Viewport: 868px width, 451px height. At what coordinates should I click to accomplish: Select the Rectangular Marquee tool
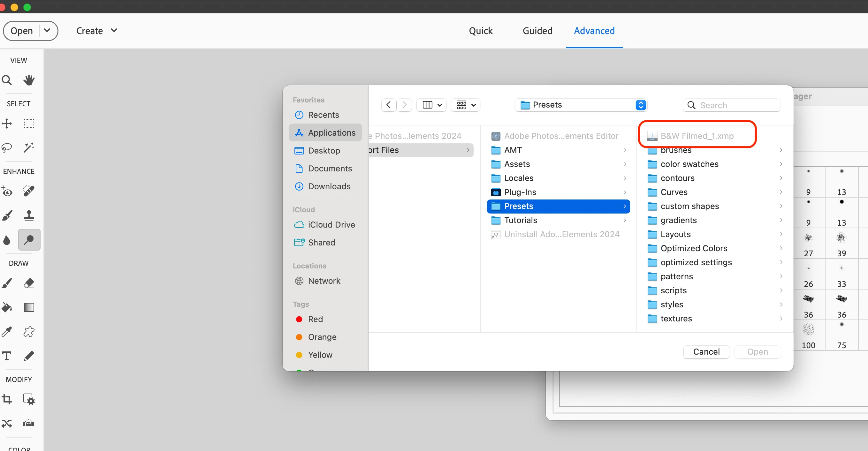(29, 124)
